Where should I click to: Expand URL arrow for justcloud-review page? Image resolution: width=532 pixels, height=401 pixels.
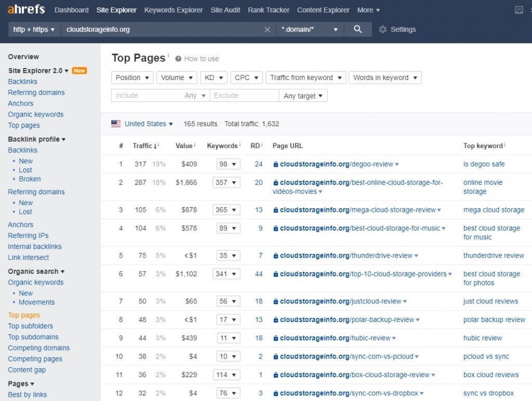click(405, 302)
